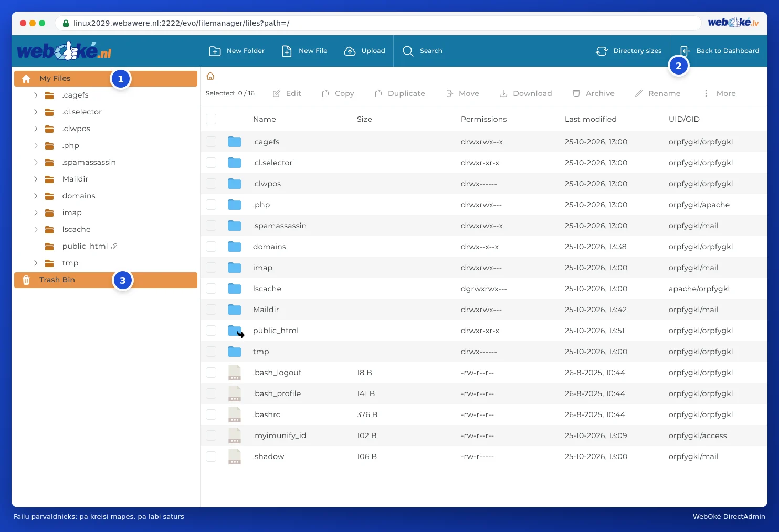
Task: Toggle the select-all checkbox in header
Action: click(x=211, y=119)
